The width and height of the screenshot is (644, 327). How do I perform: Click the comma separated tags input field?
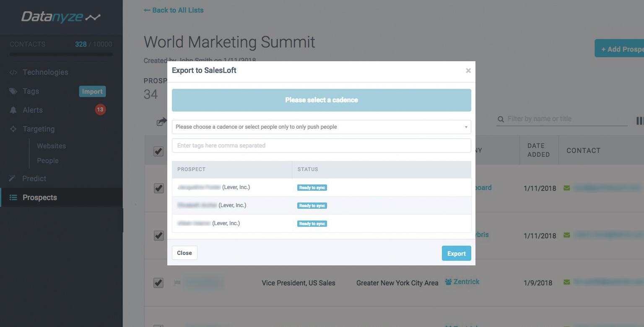321,145
